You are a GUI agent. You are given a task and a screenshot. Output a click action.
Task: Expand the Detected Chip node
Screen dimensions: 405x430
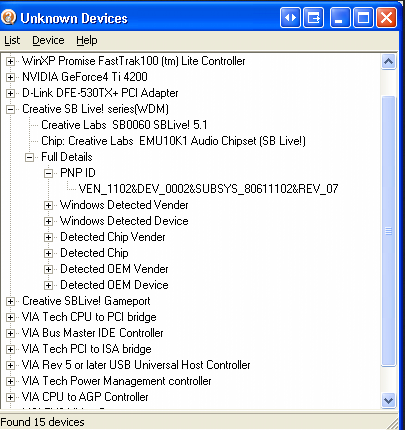coord(48,253)
